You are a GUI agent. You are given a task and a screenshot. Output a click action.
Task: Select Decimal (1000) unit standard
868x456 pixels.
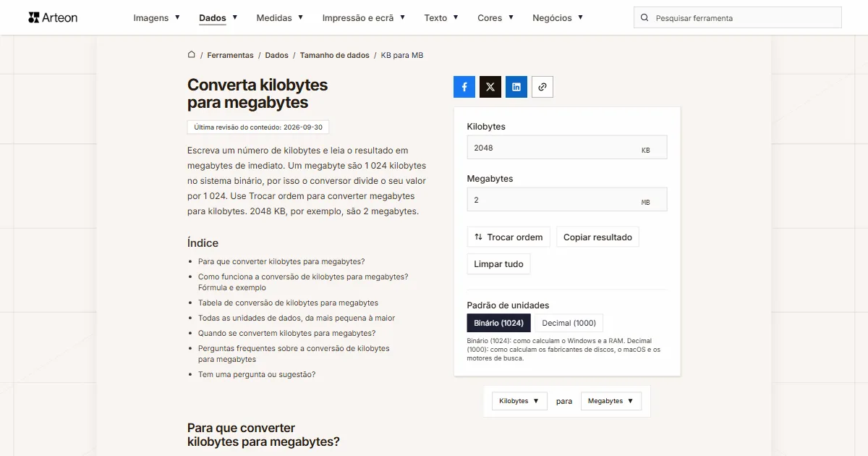point(569,323)
